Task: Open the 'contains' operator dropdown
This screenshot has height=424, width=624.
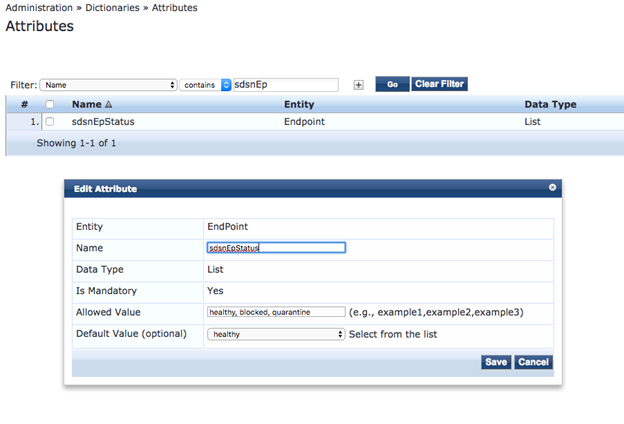Action: (x=206, y=85)
